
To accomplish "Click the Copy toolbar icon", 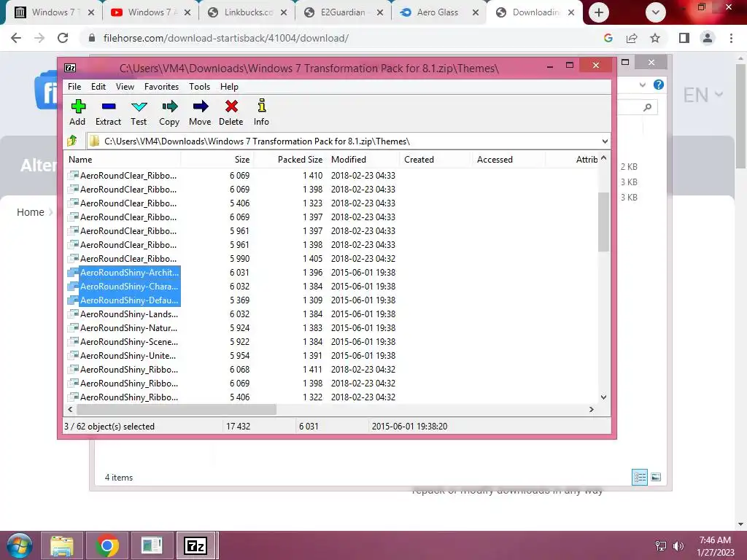I will tap(169, 112).
